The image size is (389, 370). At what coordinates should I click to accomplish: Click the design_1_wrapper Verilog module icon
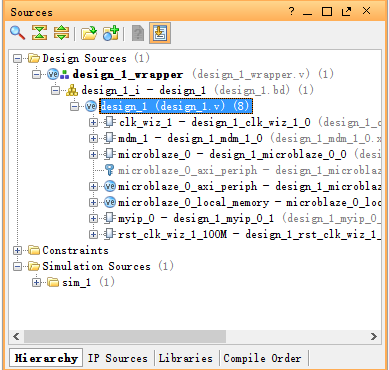[x=53, y=74]
